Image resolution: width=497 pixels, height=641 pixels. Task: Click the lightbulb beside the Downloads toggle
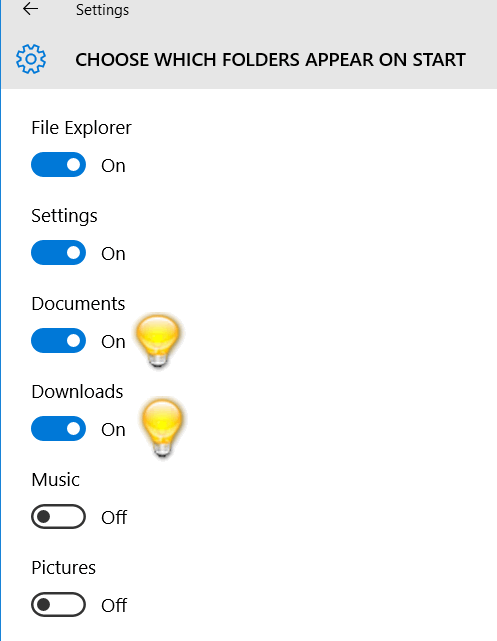pyautogui.click(x=162, y=428)
